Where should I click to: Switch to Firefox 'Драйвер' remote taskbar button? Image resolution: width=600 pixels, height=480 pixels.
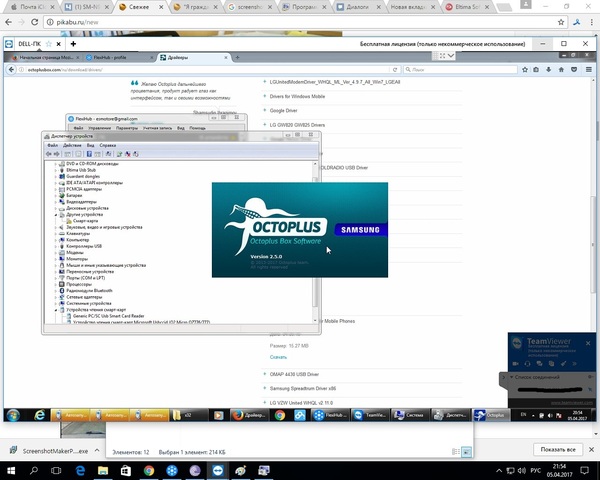(x=248, y=415)
